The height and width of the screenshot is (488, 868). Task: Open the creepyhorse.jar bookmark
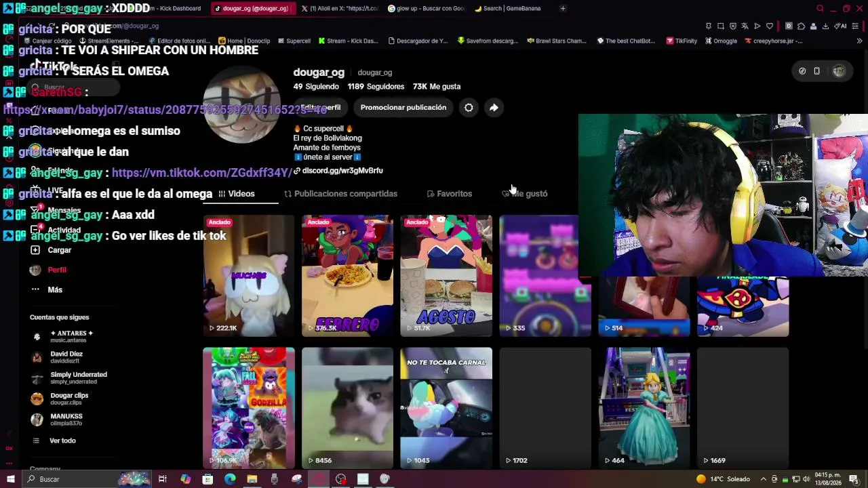[x=773, y=41]
